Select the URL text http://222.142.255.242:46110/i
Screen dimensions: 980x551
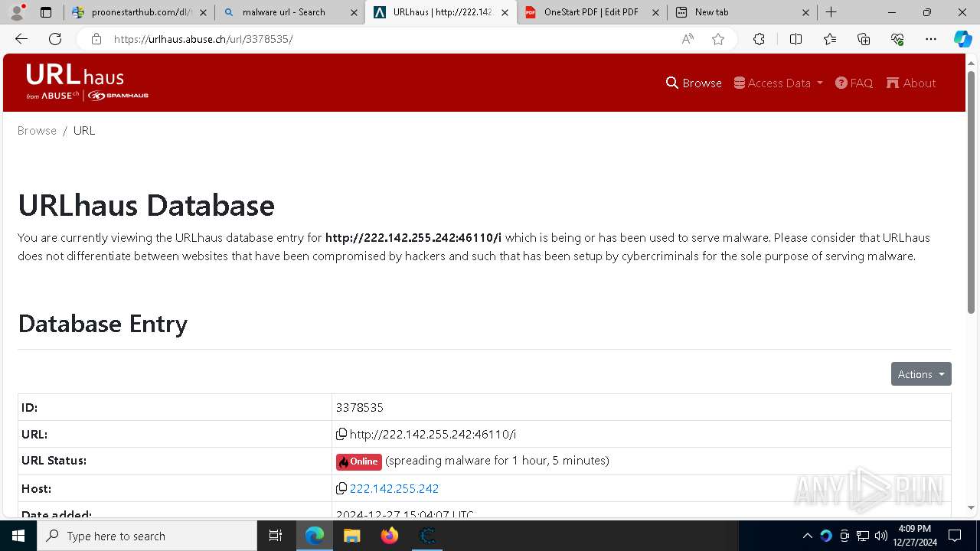tap(433, 435)
